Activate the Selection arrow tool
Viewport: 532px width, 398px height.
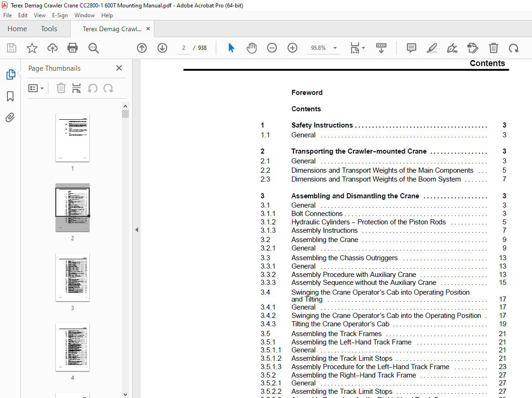[232, 48]
